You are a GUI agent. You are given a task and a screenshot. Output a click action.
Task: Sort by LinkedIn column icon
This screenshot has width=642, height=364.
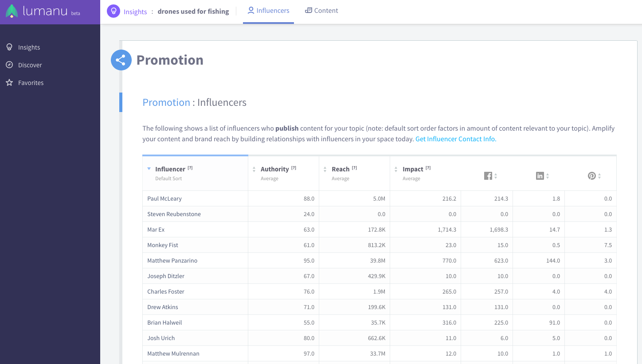click(x=542, y=176)
